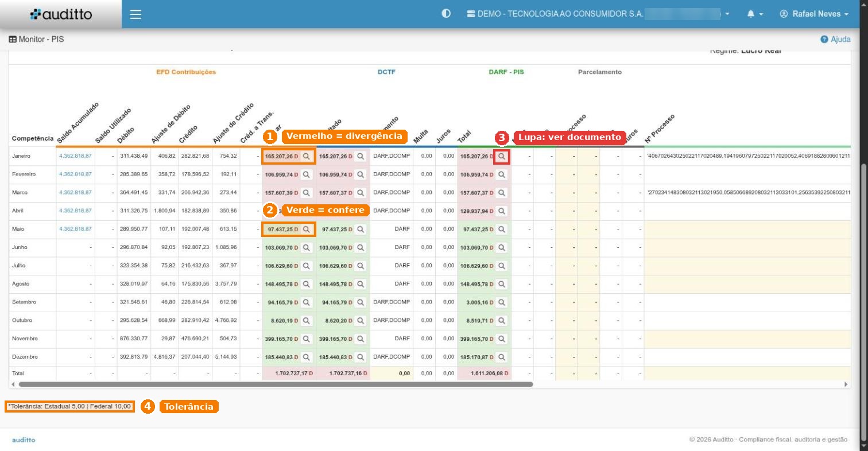Click the EFD Contribuições magnifier for Fevereiro
Screen dimensions: 868x451
307,174
